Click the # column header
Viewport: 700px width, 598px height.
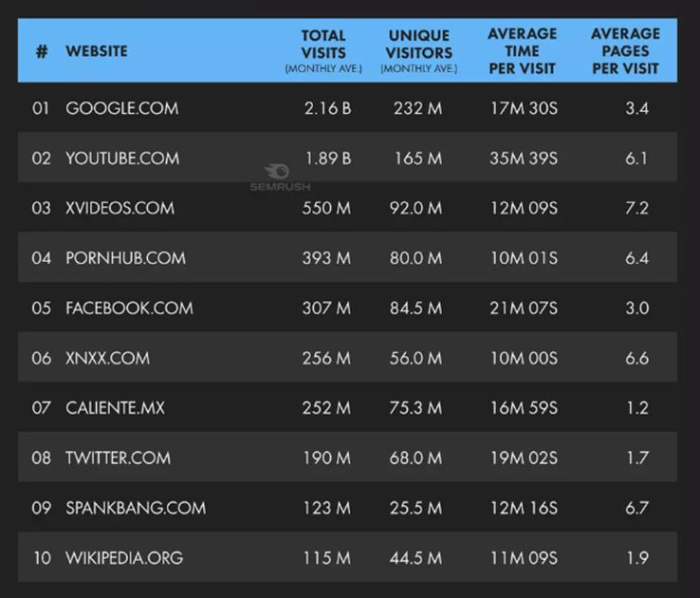42,51
